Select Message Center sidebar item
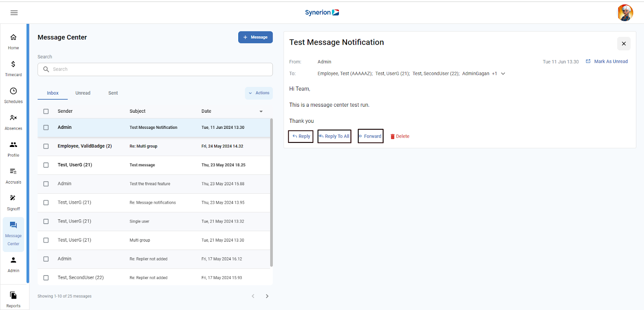This screenshot has height=310, width=644. [x=13, y=234]
